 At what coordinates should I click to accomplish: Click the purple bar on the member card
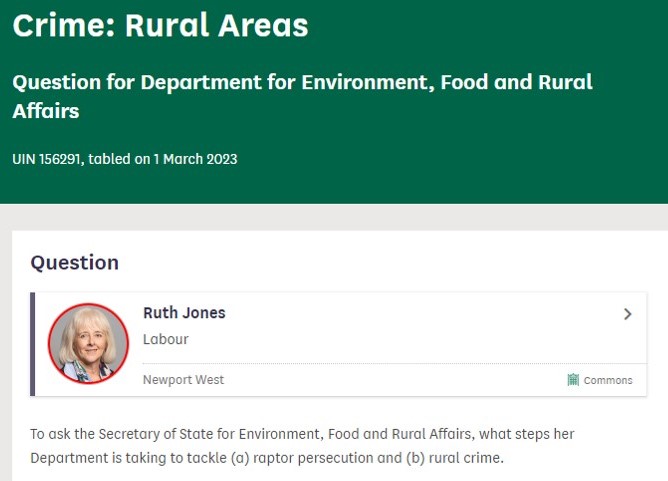point(33,343)
